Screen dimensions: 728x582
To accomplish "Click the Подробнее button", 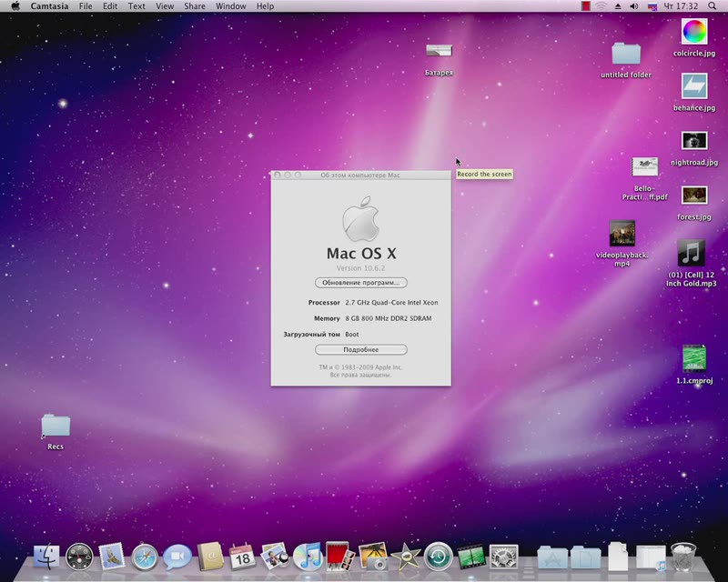I will (360, 350).
